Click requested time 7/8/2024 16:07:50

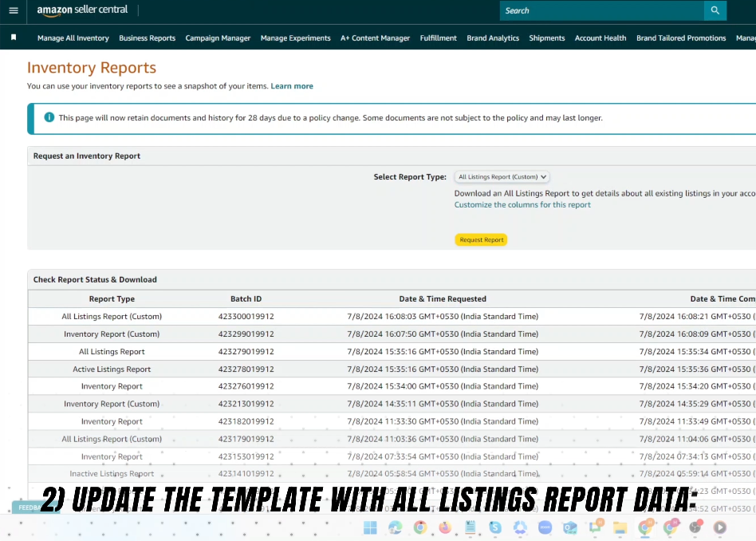click(x=443, y=334)
